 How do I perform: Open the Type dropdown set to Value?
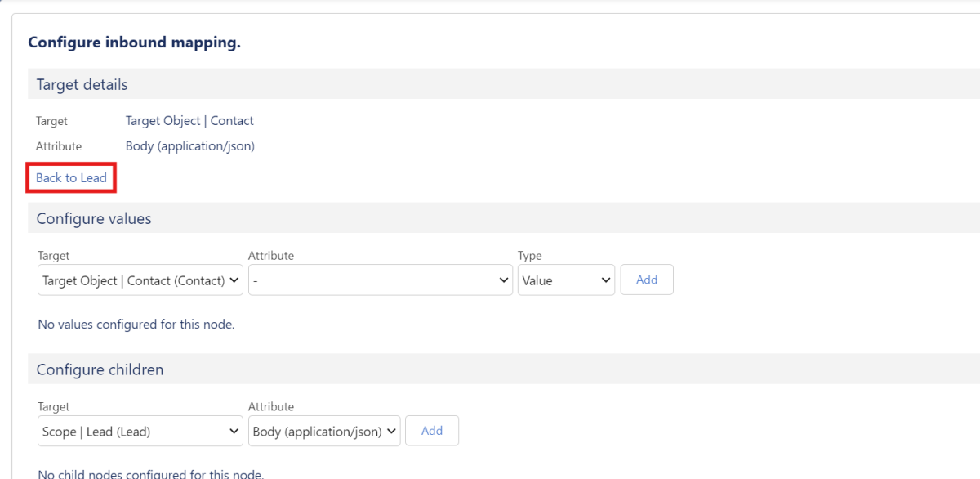[566, 280]
